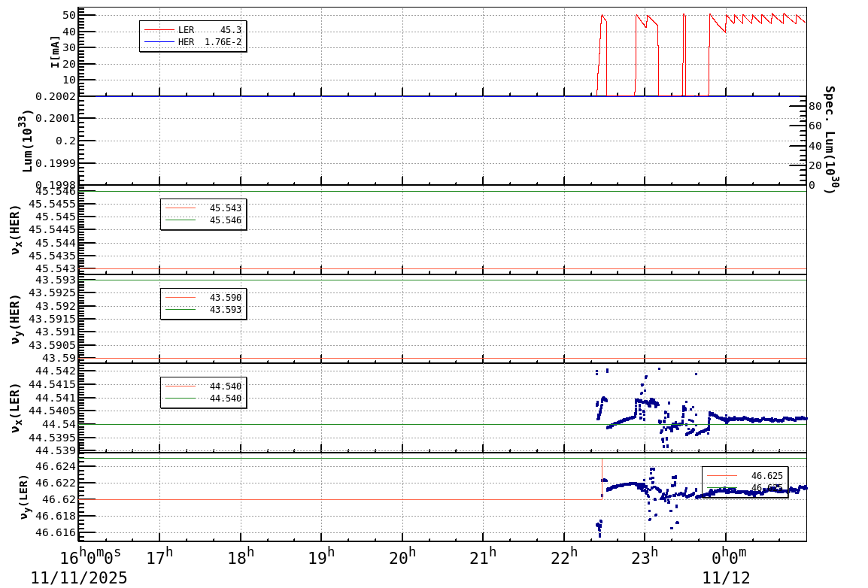Screen dimensions: 868x588
Task: Click the 0.2002 luminosity tick label
Action: tap(56, 97)
